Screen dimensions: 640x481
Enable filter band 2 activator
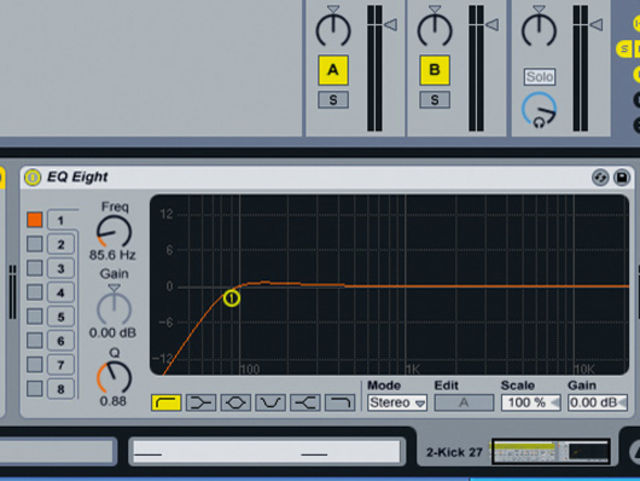coord(35,244)
